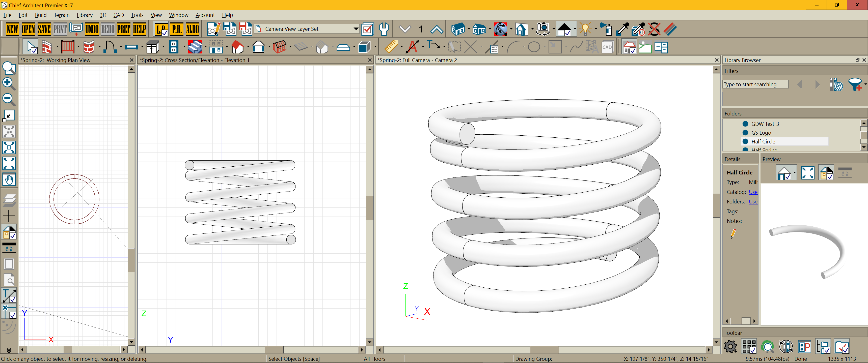Activate the Pan Window hand tool
868x363 pixels.
9,179
